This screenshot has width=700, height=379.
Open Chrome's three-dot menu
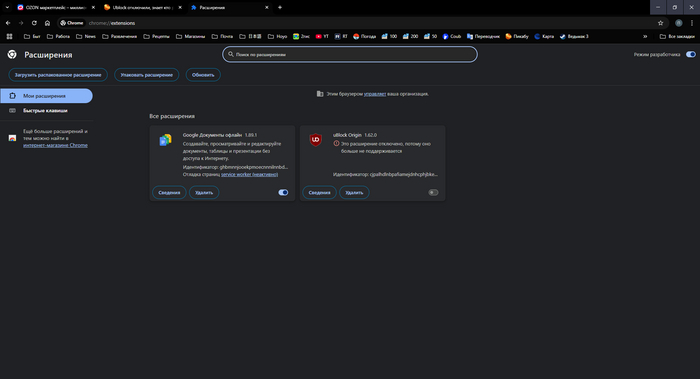[692, 23]
